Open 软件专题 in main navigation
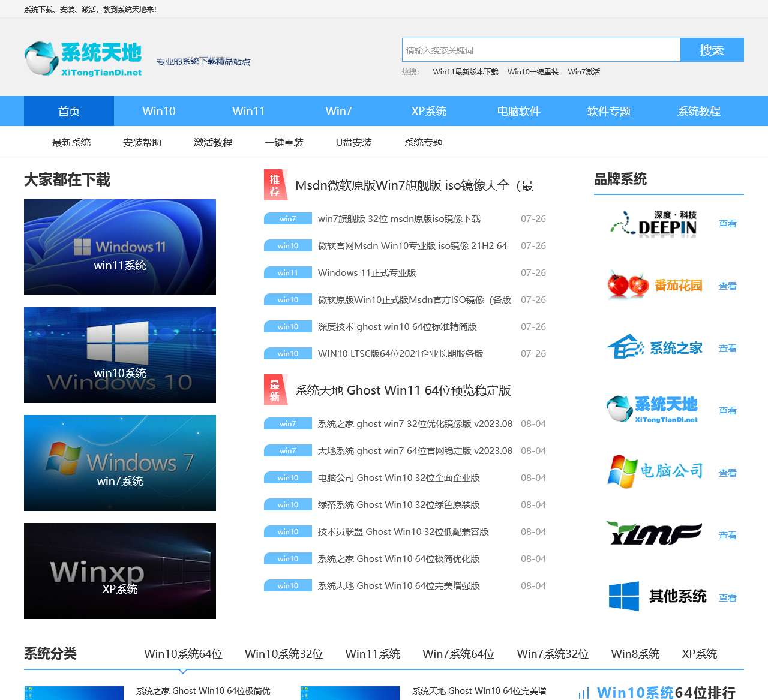 pos(609,111)
